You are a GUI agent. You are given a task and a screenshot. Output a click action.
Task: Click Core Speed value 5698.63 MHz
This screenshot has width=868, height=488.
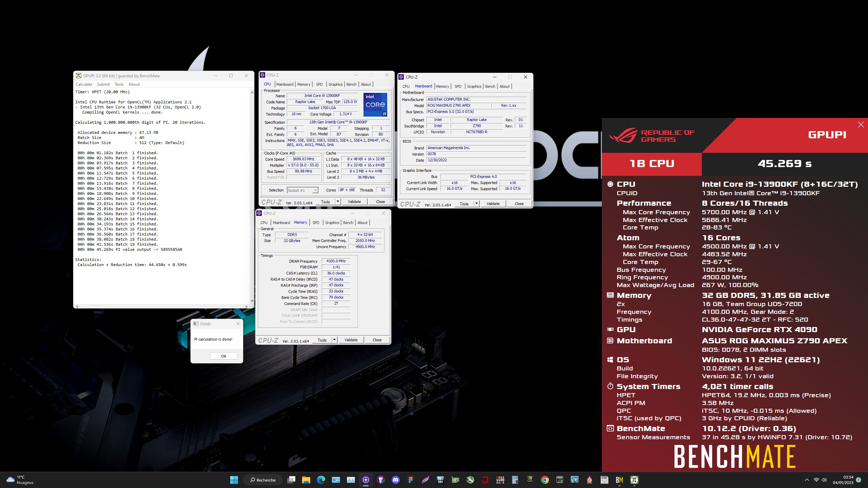tap(303, 159)
